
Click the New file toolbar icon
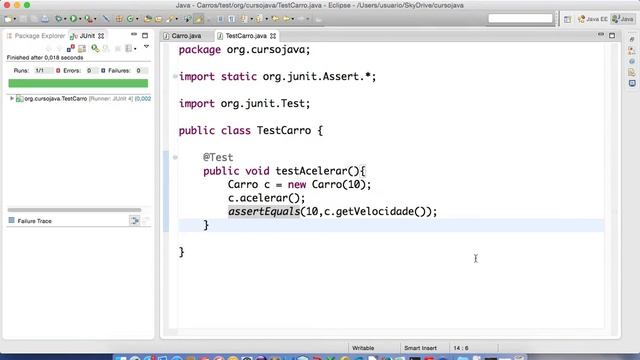click(8, 19)
